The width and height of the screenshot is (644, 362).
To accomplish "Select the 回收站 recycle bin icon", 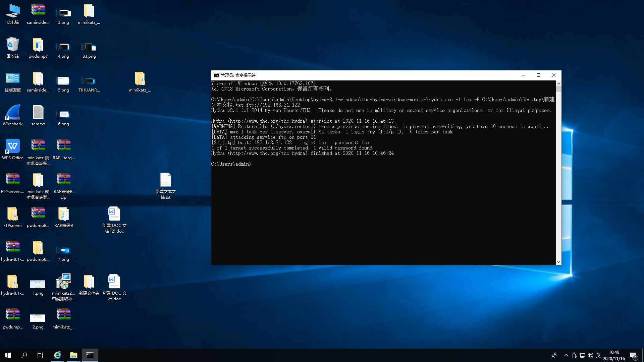I will pyautogui.click(x=13, y=45).
